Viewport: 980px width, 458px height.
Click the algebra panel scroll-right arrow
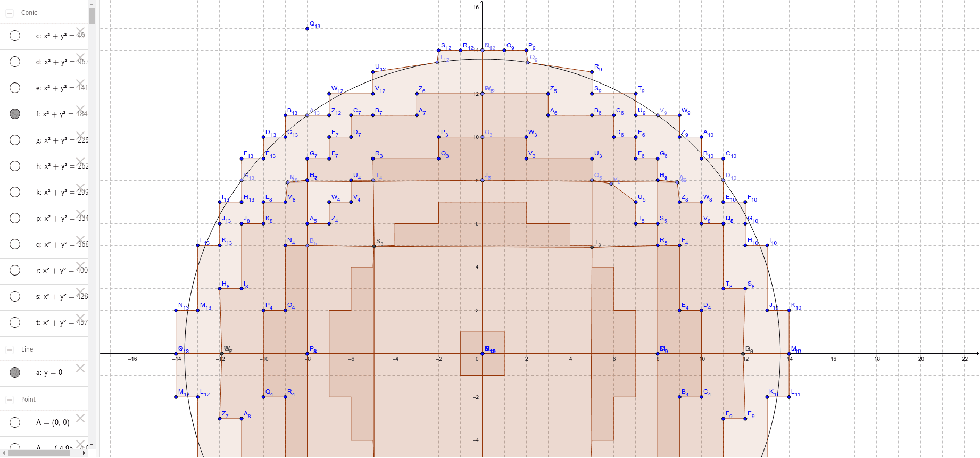coord(84,453)
